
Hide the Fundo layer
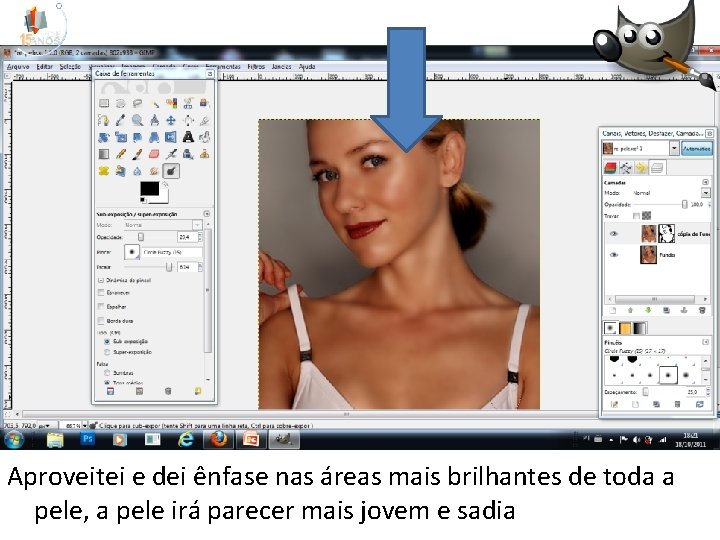[x=614, y=254]
